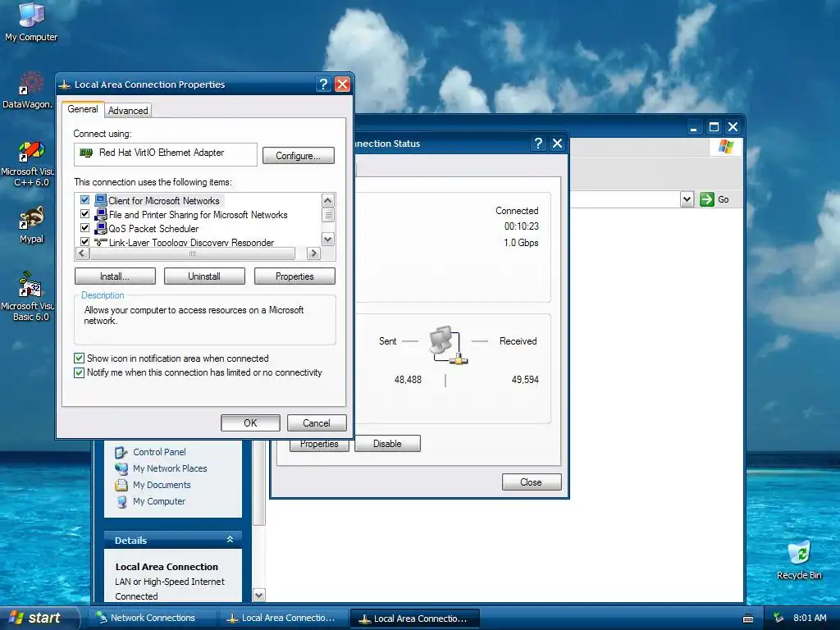
Task: Click the keyboard tray icon in taskbar
Action: click(x=748, y=619)
